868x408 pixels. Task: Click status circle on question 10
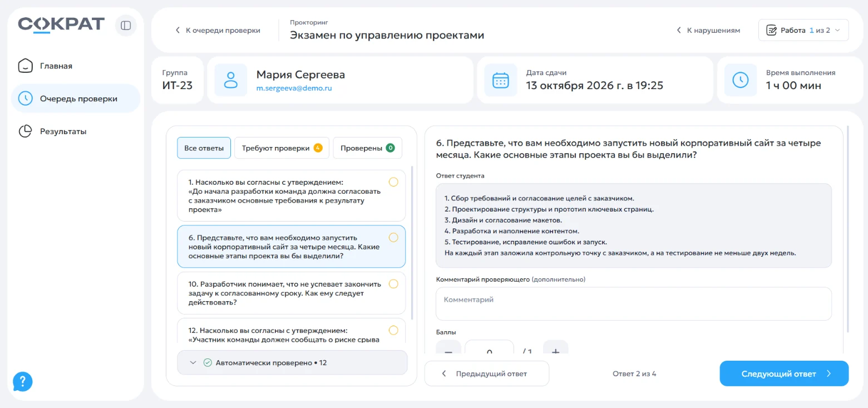[x=393, y=284]
